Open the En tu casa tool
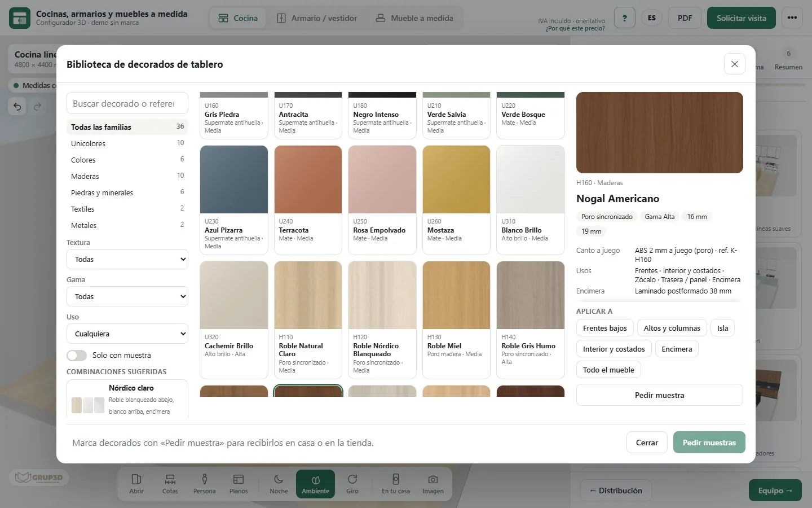The width and height of the screenshot is (812, 508). 396,484
